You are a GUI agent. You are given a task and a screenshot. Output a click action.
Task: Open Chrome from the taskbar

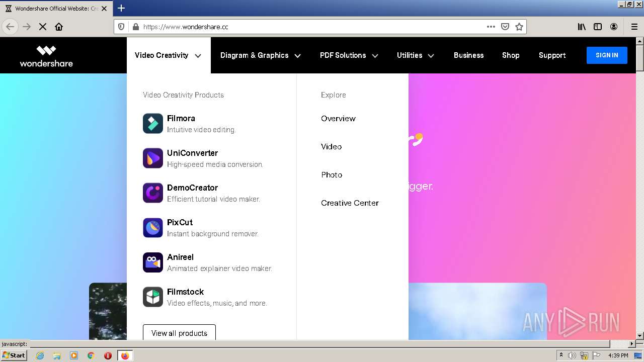[x=91, y=355]
